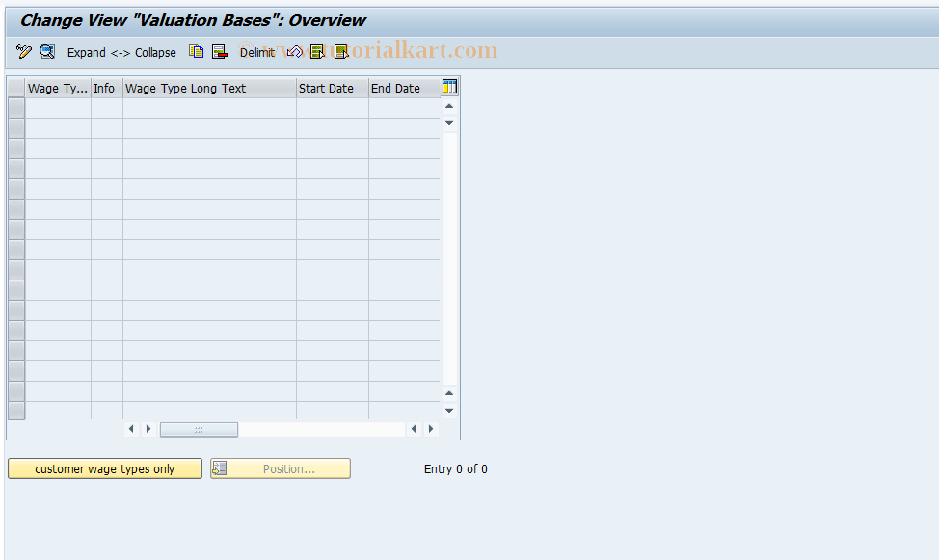Click bottom-most vertical scroll down arrow
Screen dimensions: 939x560
point(449,411)
